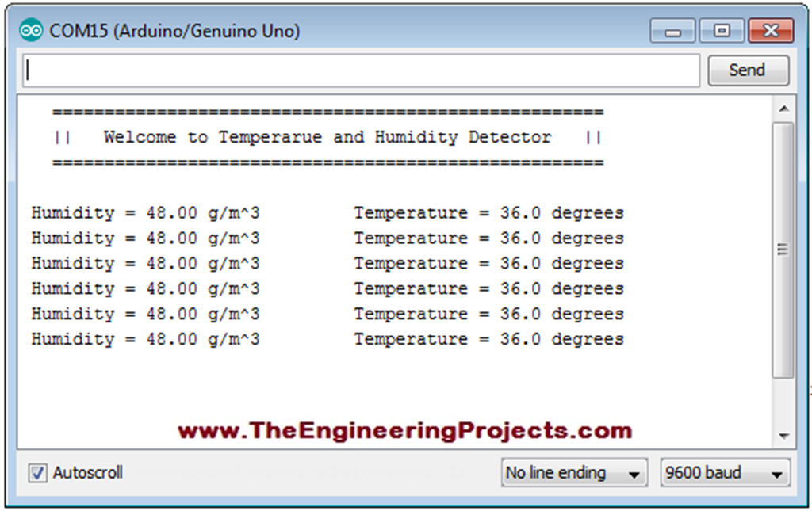Close the COM15 serial monitor window
Viewport: 812px width, 511px height.
point(771,31)
